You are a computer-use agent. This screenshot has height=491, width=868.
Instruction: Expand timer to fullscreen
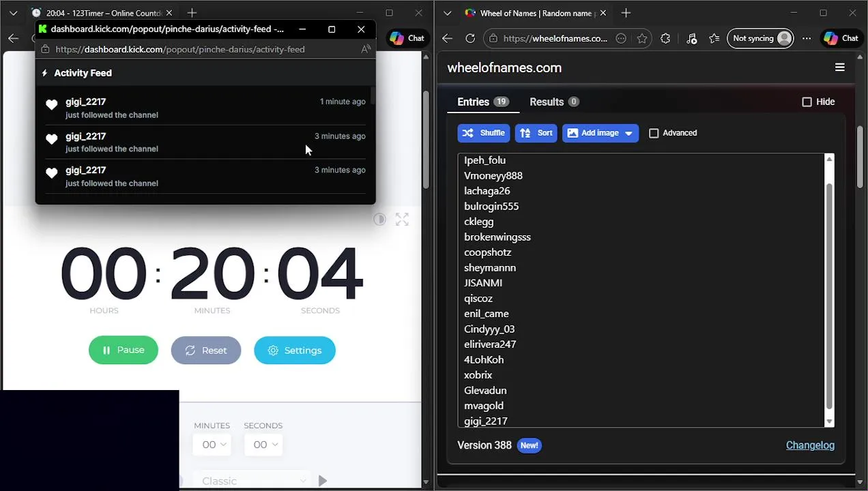(x=402, y=219)
